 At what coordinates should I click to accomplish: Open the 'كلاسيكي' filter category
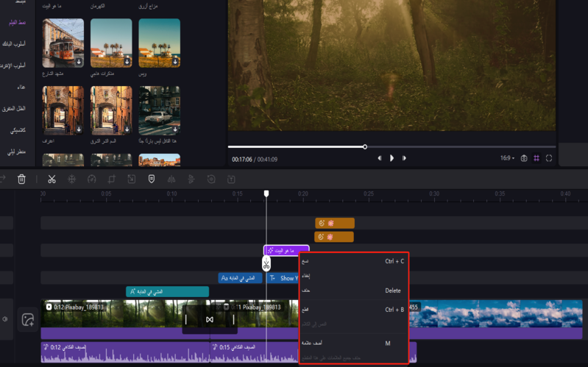tap(18, 130)
